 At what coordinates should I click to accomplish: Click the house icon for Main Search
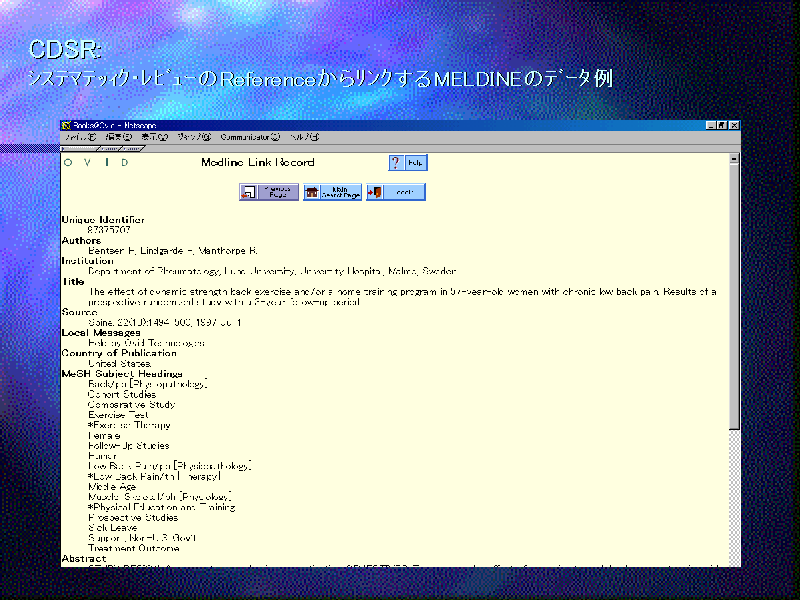point(311,192)
